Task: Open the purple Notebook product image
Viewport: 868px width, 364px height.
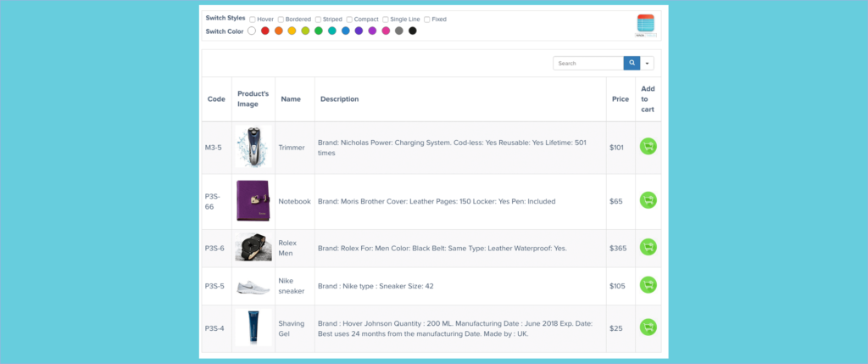Action: pyautogui.click(x=253, y=201)
